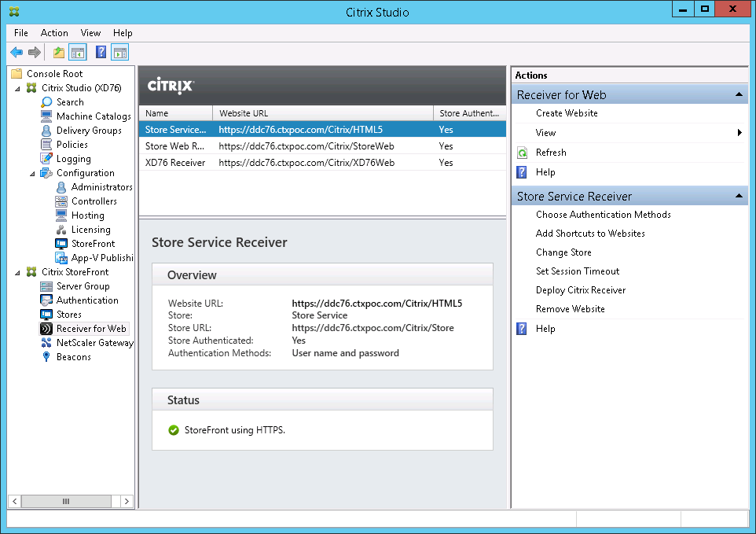Click the tree pane horizontal scrollbar
The width and height of the screenshot is (756, 534).
tap(71, 501)
